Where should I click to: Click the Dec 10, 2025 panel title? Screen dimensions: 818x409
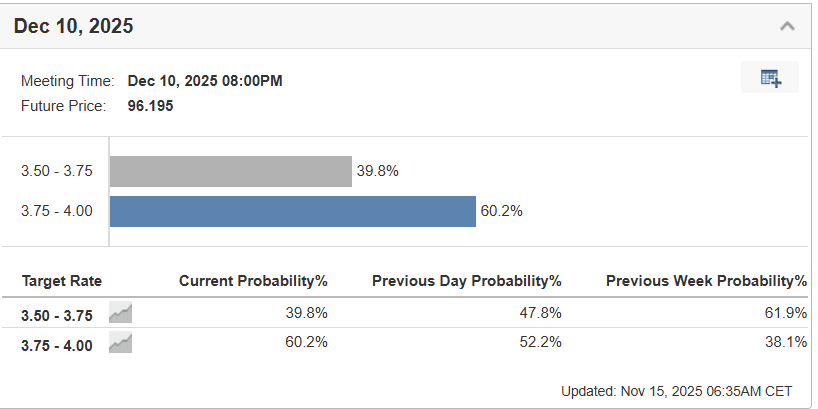[x=74, y=27]
